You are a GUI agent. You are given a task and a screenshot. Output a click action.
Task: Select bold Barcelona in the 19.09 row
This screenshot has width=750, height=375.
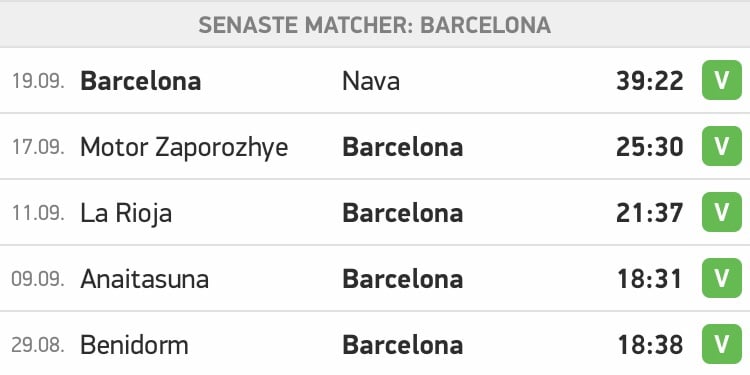(141, 81)
